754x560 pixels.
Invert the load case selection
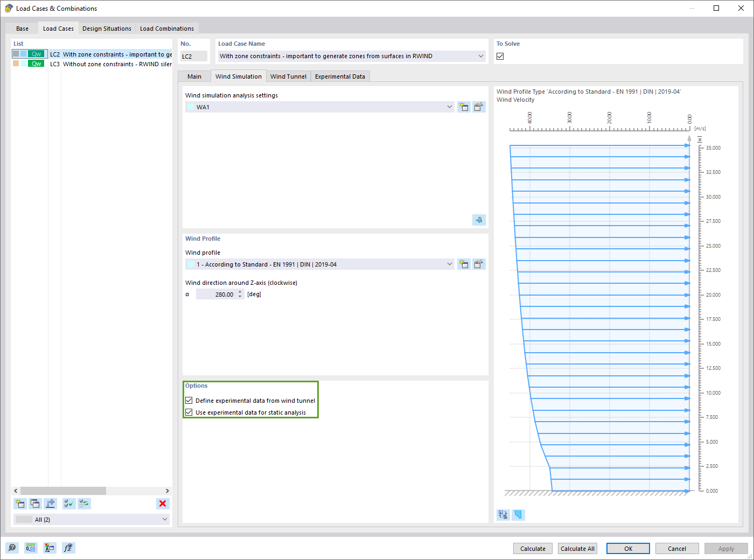[x=83, y=503]
